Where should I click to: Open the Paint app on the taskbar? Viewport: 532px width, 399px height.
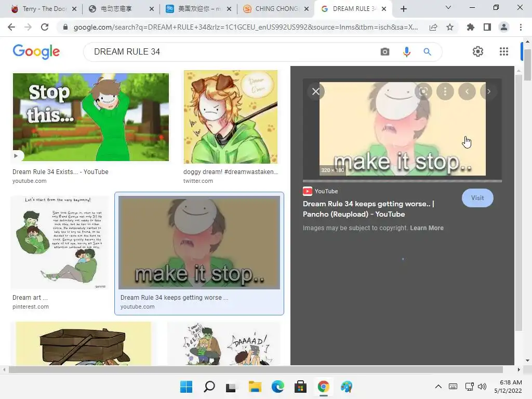click(x=347, y=387)
